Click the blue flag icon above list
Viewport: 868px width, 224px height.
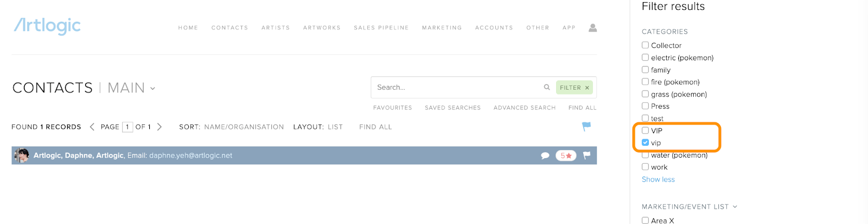[x=586, y=126]
